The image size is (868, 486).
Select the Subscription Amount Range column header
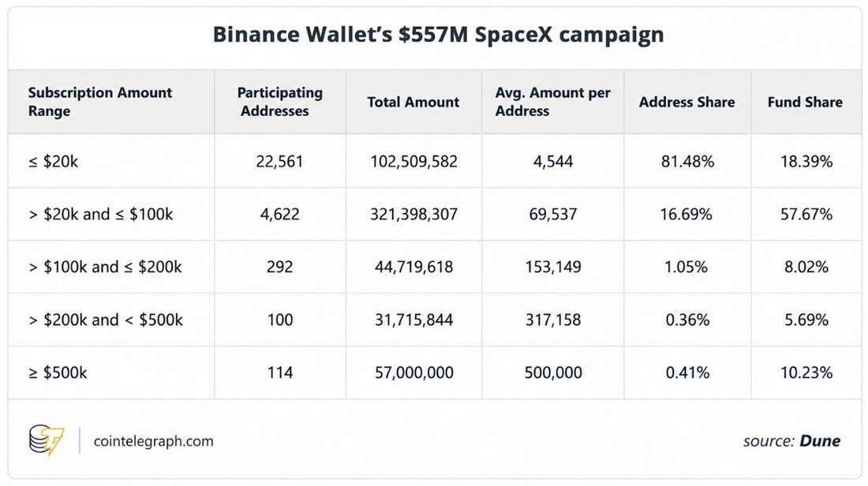(100, 102)
